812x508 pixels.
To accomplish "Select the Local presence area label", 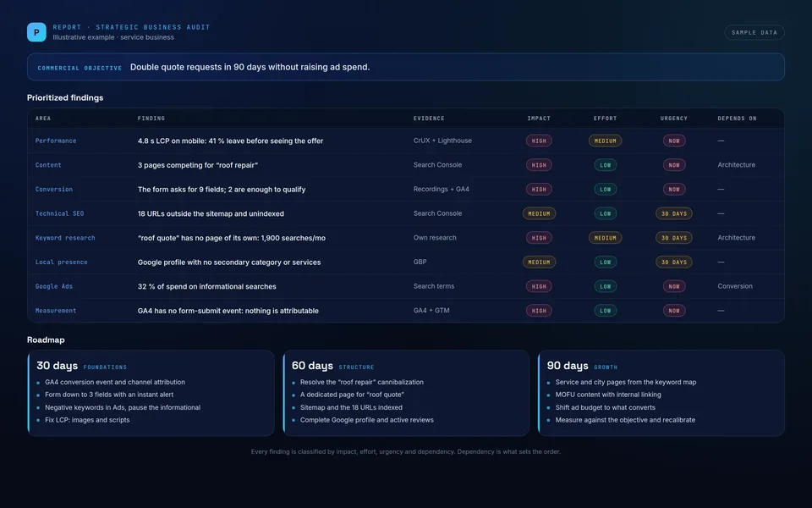I will (x=61, y=262).
